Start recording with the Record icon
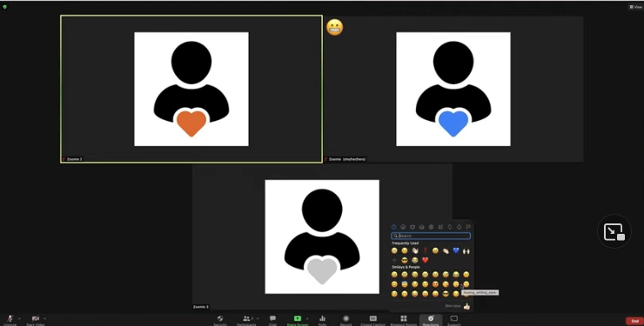644x326 pixels. [345, 319]
